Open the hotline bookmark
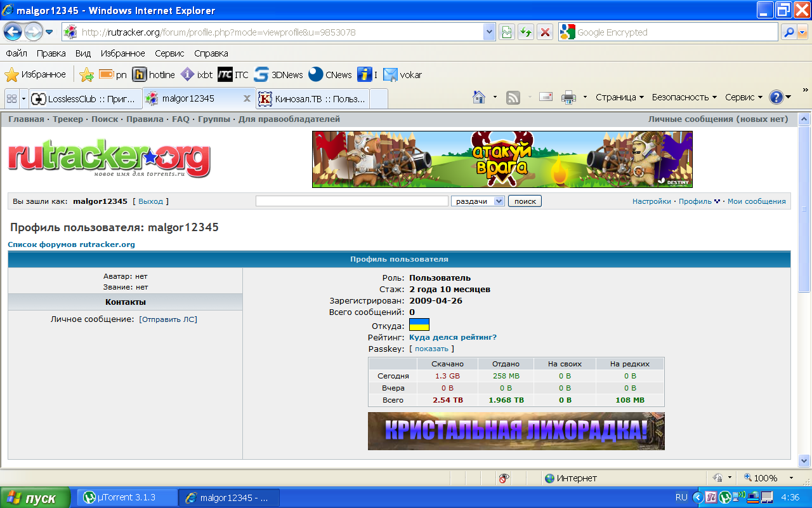 point(154,75)
